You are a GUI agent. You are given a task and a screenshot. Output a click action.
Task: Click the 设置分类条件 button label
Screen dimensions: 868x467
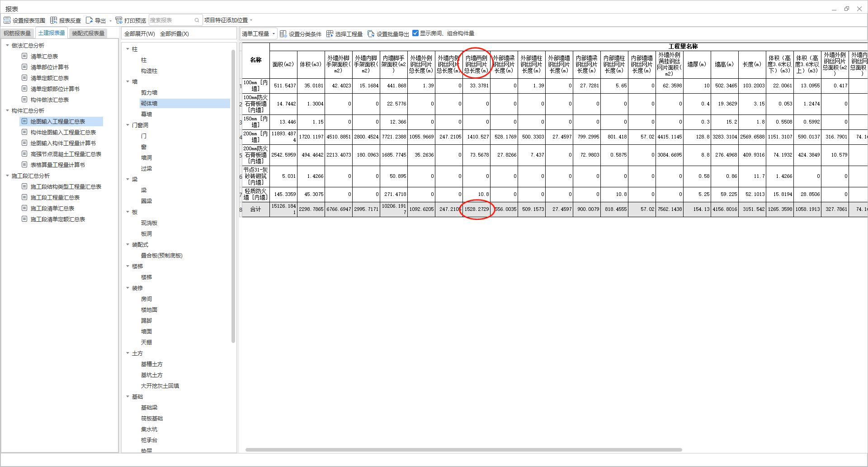[305, 34]
